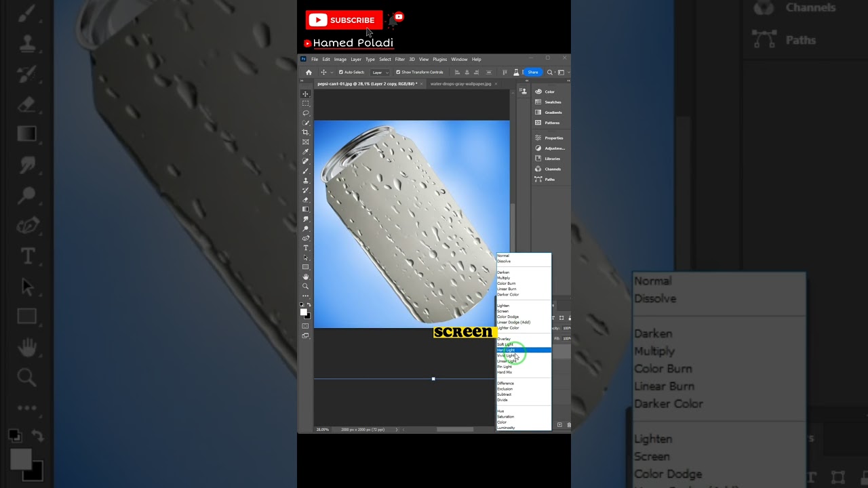Click the black background color swatch
This screenshot has height=488, width=868.
point(308,316)
